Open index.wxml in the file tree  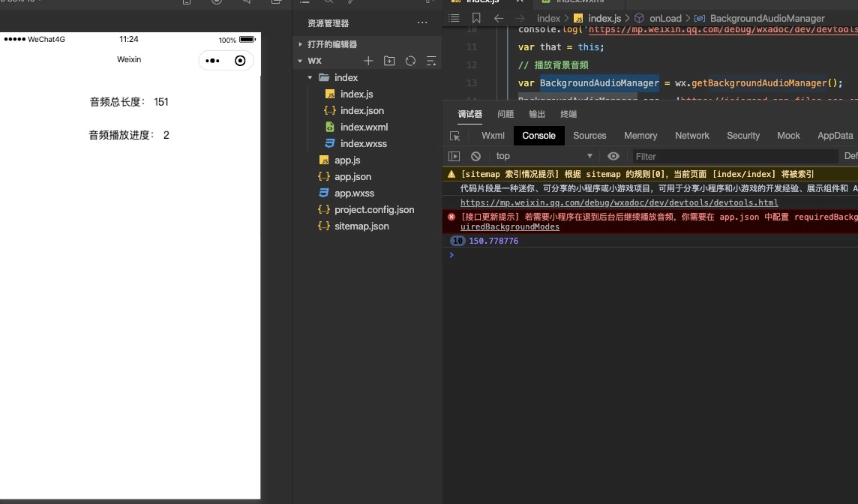pyautogui.click(x=364, y=127)
